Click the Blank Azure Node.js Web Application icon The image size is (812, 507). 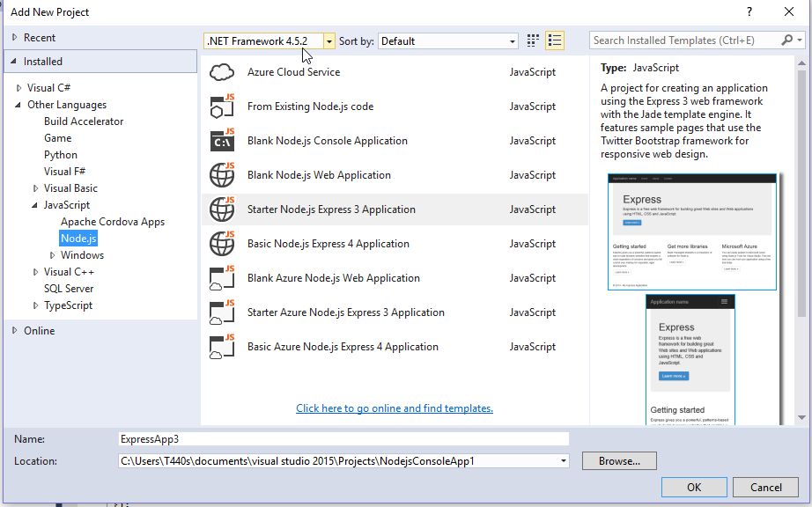(x=222, y=278)
